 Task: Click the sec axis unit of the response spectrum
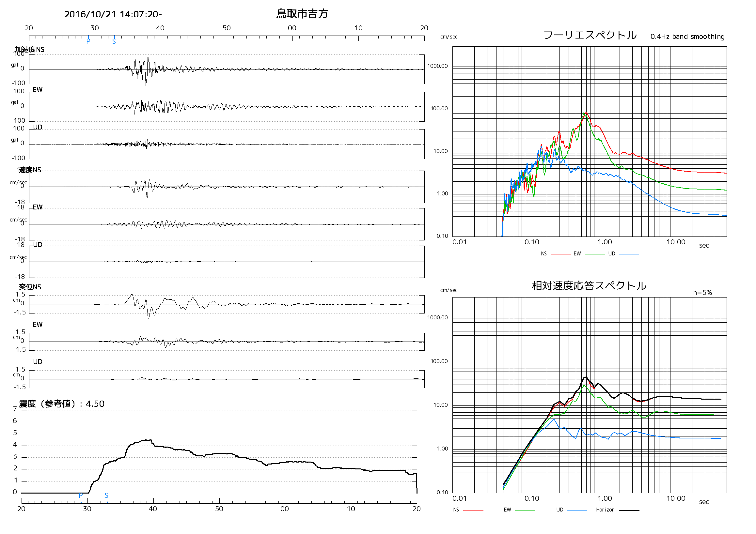tap(704, 502)
